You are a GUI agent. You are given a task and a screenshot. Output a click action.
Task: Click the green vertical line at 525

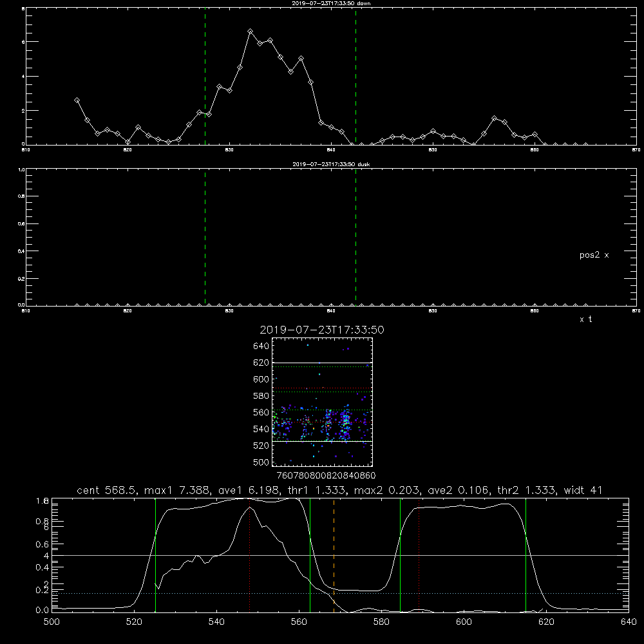click(x=155, y=555)
